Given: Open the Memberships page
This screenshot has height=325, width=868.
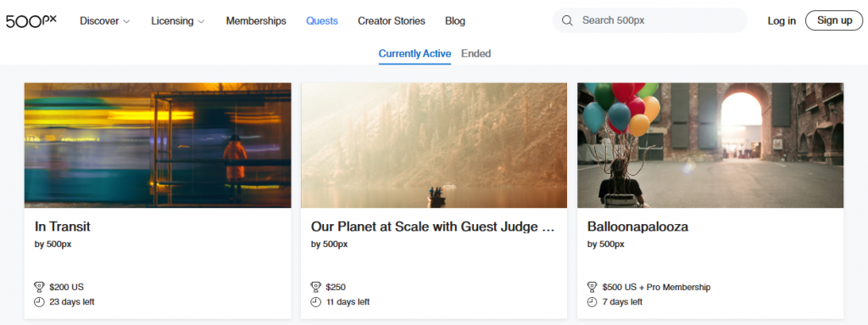Looking at the screenshot, I should (x=256, y=21).
